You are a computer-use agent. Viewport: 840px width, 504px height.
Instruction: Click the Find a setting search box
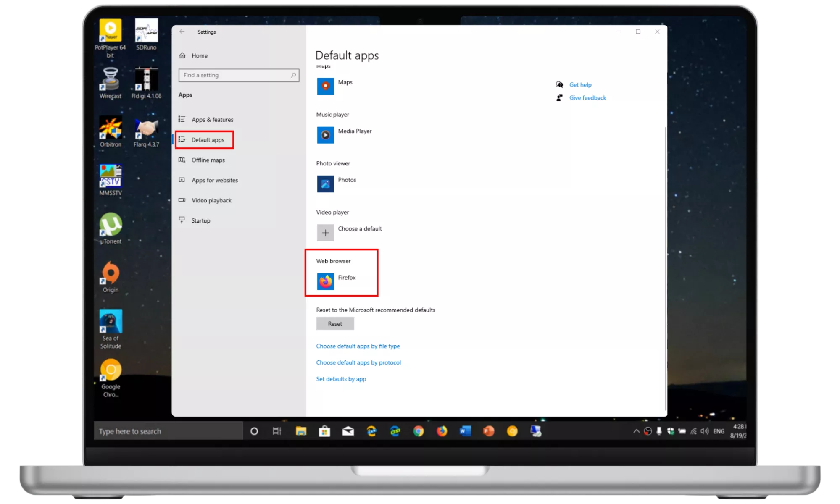pyautogui.click(x=235, y=75)
